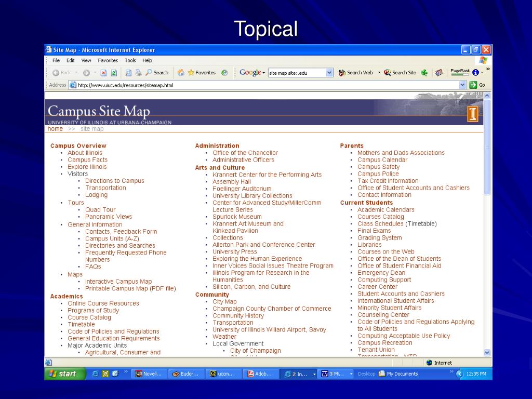
Task: Click the third quick launch icon
Action: [x=115, y=374]
